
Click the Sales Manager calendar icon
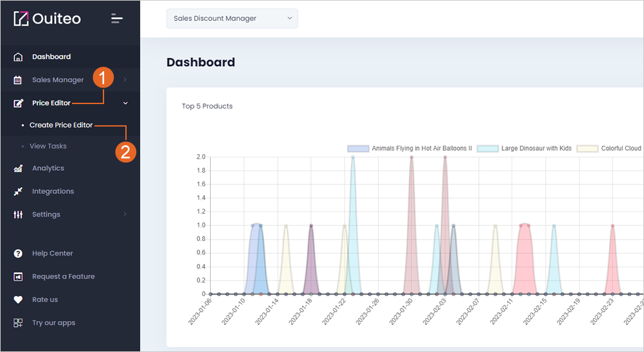click(17, 80)
